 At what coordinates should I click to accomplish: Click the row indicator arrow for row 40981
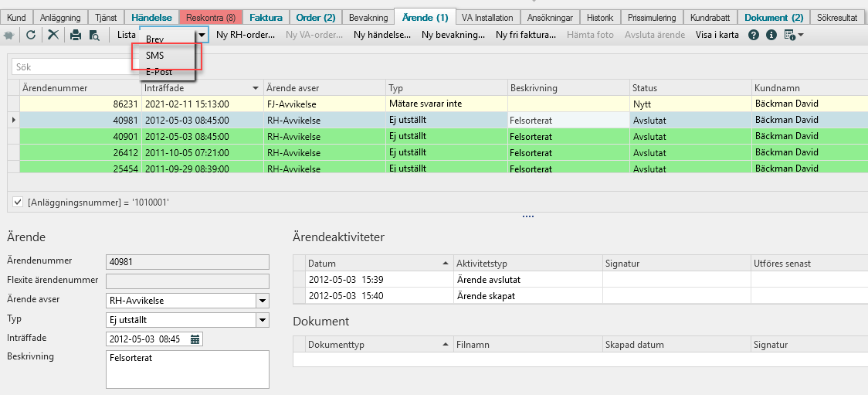coord(14,120)
